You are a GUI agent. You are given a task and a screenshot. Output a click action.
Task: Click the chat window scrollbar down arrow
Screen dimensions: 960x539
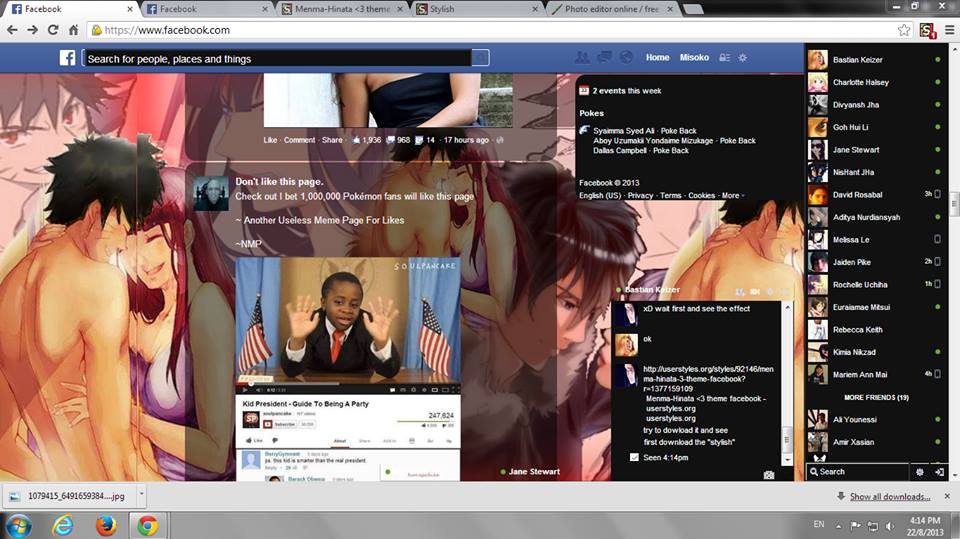tap(787, 459)
